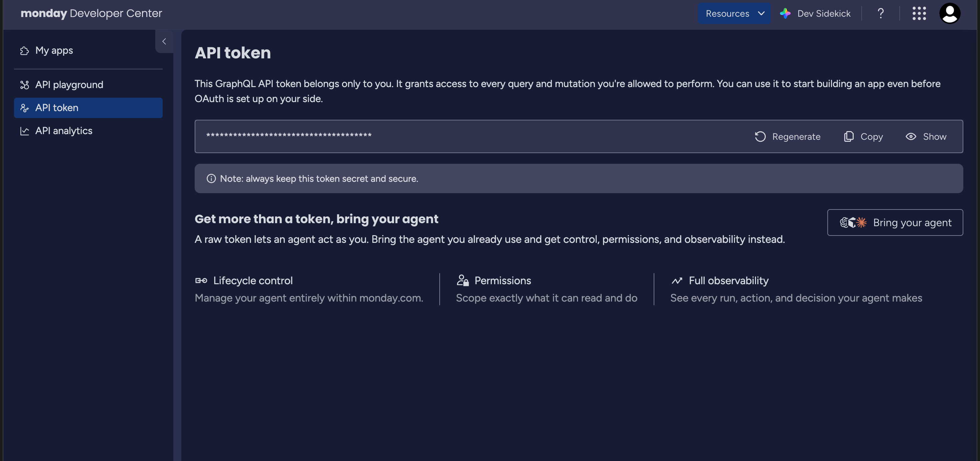Click the Full observability trend icon
Image resolution: width=980 pixels, height=461 pixels.
(x=677, y=281)
